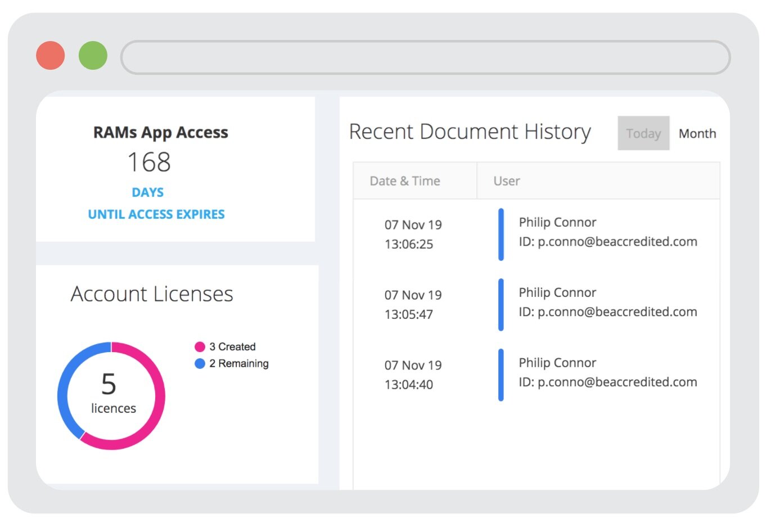Sort by the User column header

tap(598, 181)
